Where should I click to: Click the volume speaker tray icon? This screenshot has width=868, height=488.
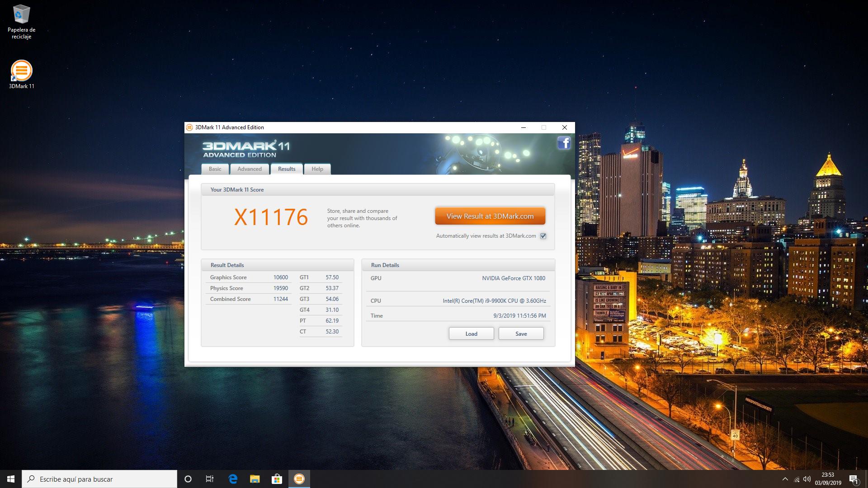coord(807,479)
